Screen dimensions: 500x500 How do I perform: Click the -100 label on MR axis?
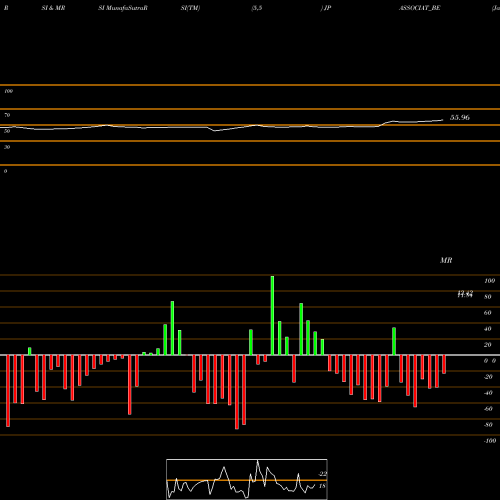coord(490,441)
